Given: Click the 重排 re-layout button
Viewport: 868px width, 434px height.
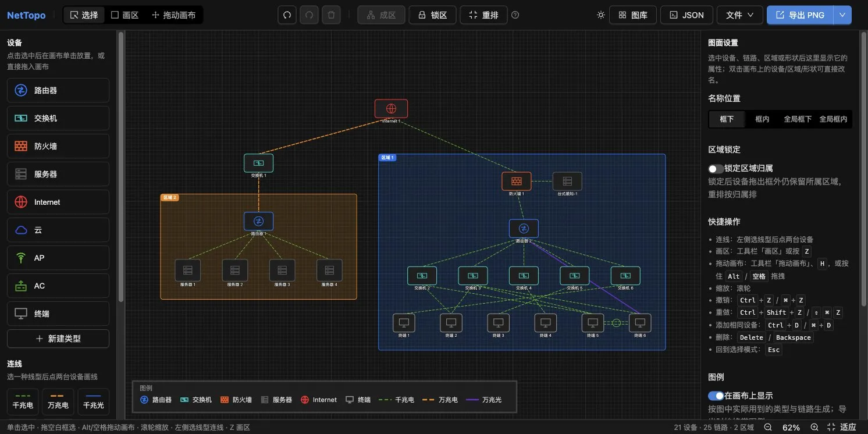Looking at the screenshot, I should (483, 15).
